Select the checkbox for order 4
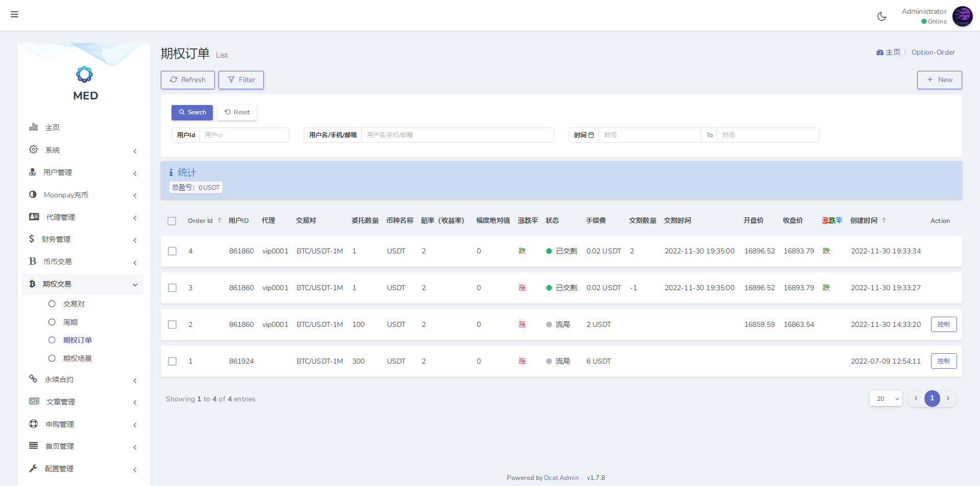Viewport: 980px width, 486px height. pos(173,251)
